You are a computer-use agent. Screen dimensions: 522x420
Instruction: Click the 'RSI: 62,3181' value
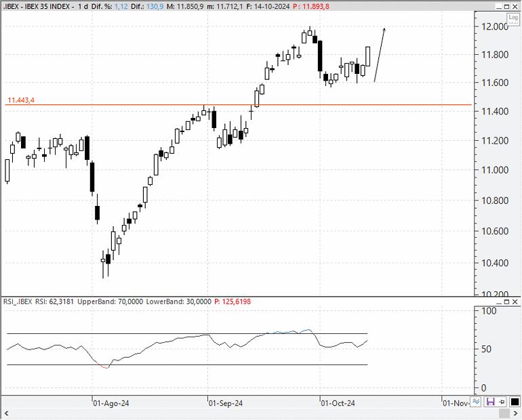(x=54, y=301)
